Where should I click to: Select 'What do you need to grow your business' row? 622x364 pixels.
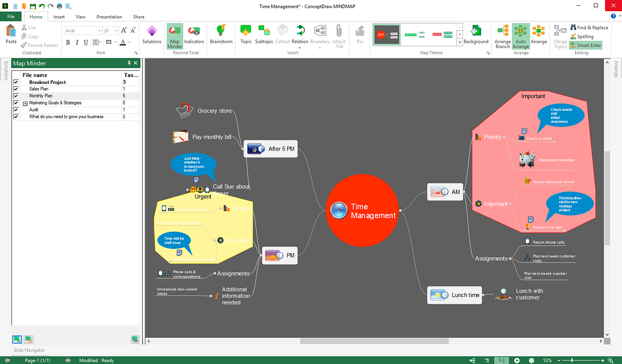point(76,117)
